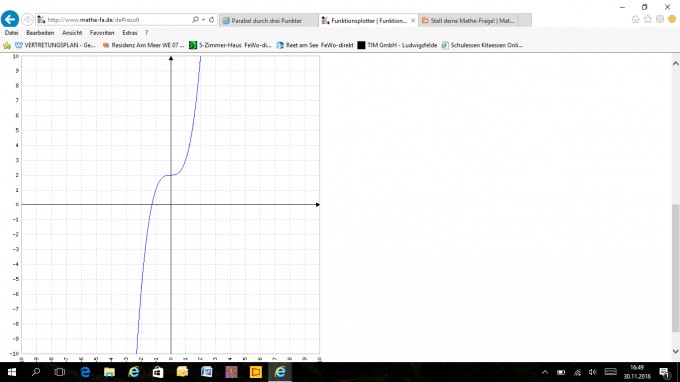Open File Explorer from taskbar
This screenshot has height=382, width=680.
point(109,372)
